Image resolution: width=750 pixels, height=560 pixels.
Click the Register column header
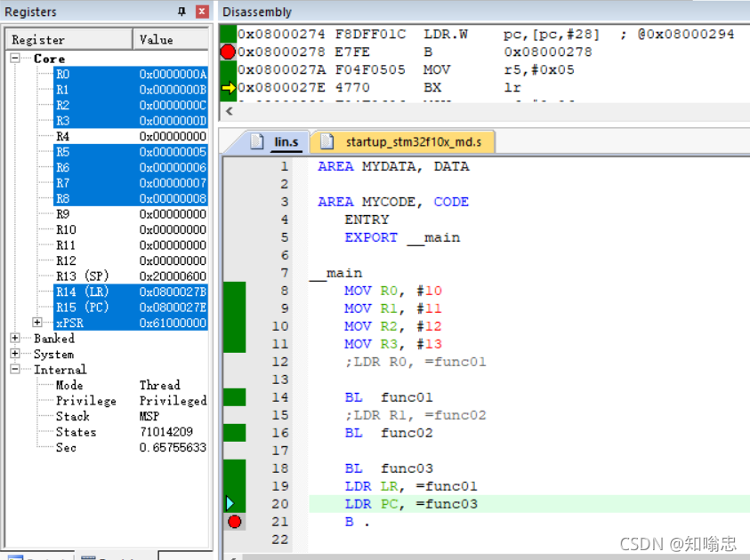[69, 39]
